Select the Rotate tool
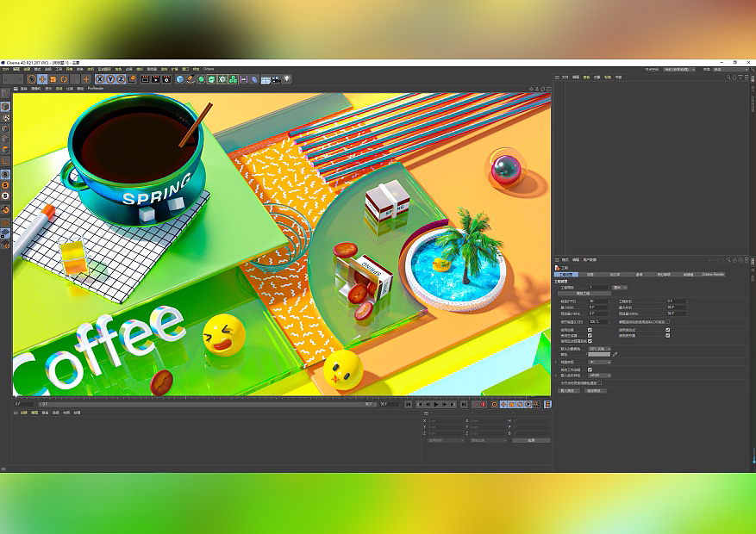The width and height of the screenshot is (756, 534). coord(64,79)
